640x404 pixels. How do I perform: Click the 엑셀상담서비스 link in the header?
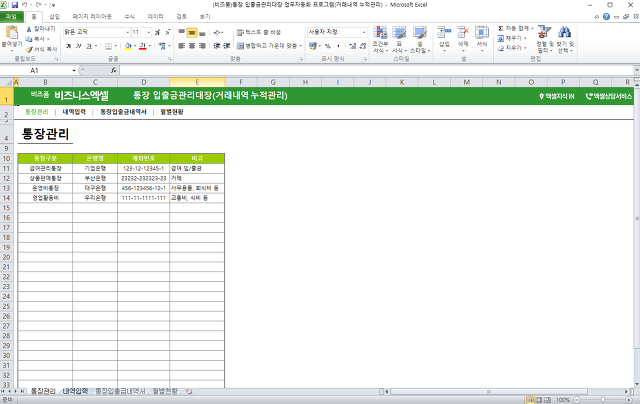click(609, 96)
